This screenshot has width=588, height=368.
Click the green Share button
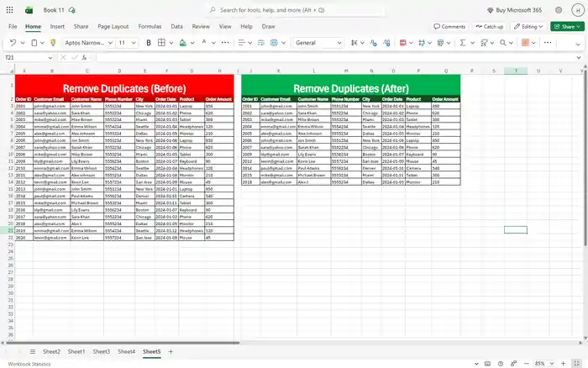coord(567,27)
